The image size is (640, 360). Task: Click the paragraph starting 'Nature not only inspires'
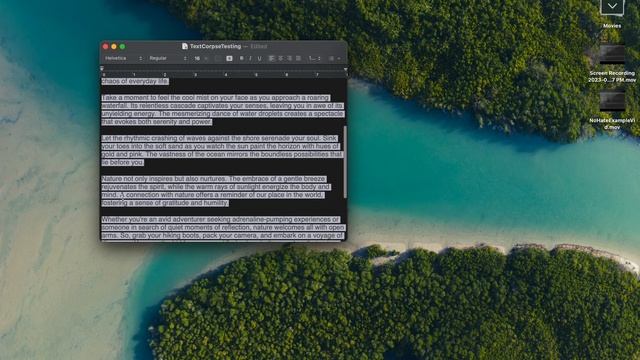point(216,191)
